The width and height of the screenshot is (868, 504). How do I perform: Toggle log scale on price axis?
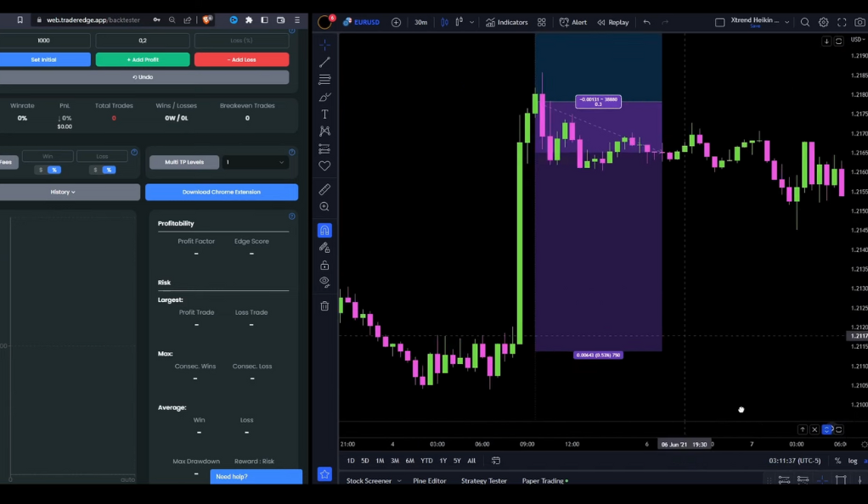[853, 460]
